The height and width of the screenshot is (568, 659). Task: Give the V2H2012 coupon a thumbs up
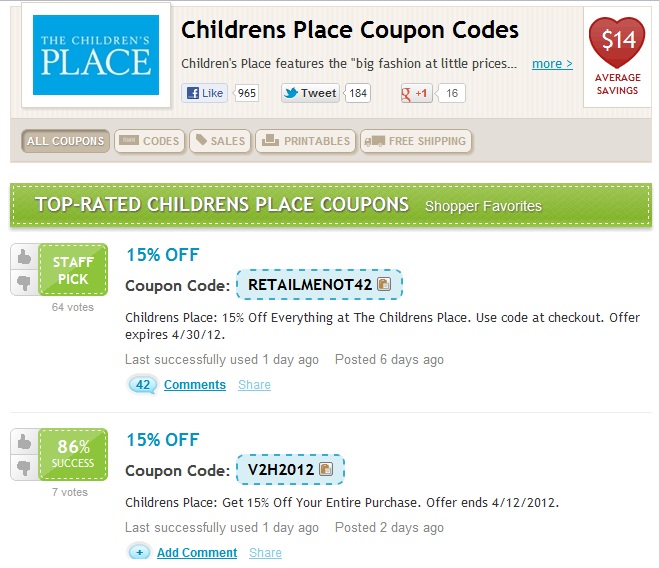tap(24, 442)
